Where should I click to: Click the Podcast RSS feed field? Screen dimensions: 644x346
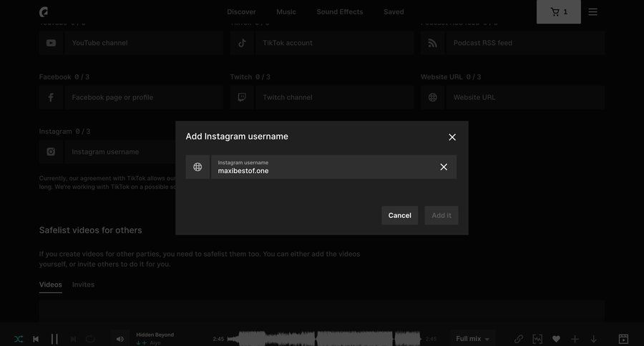(525, 43)
